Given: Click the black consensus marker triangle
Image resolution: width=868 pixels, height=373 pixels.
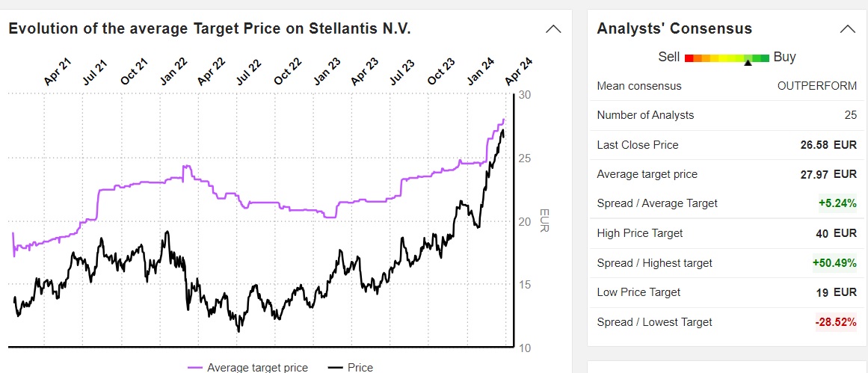Looking at the screenshot, I should point(748,64).
